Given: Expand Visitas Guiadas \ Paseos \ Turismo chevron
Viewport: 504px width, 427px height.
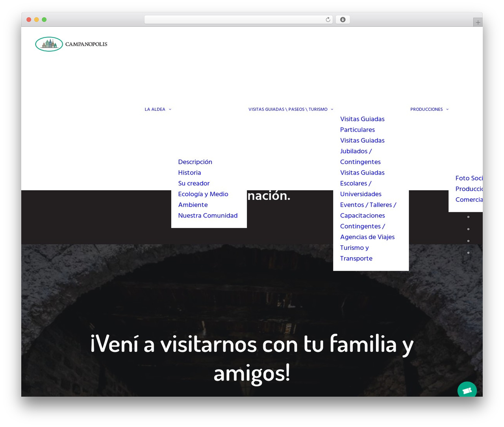Looking at the screenshot, I should [x=332, y=110].
